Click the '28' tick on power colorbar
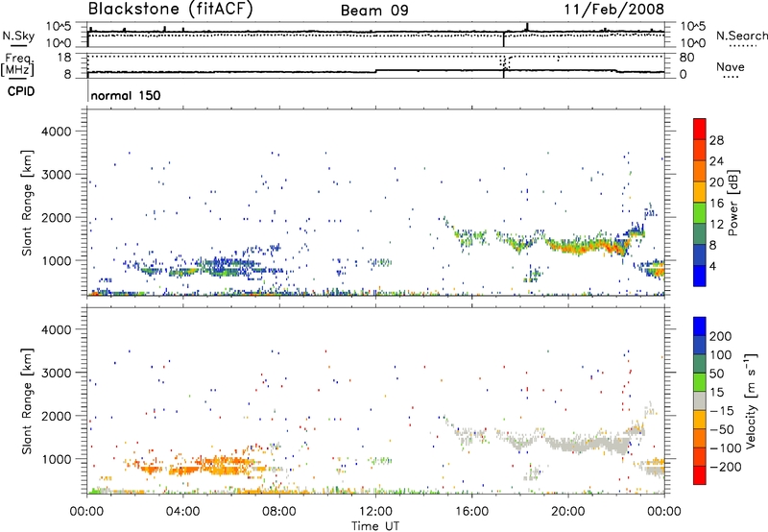Image resolution: width=768 pixels, height=532 pixels. [x=716, y=140]
